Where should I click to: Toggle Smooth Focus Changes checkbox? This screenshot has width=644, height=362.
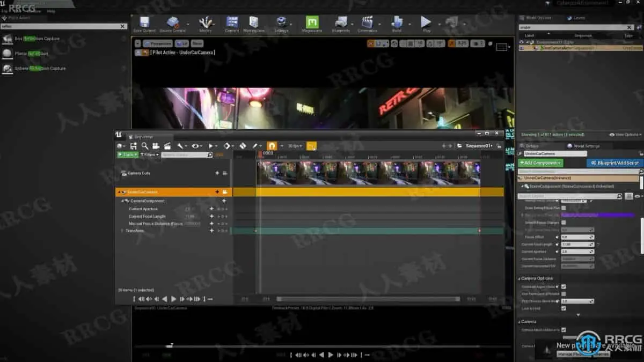point(563,222)
